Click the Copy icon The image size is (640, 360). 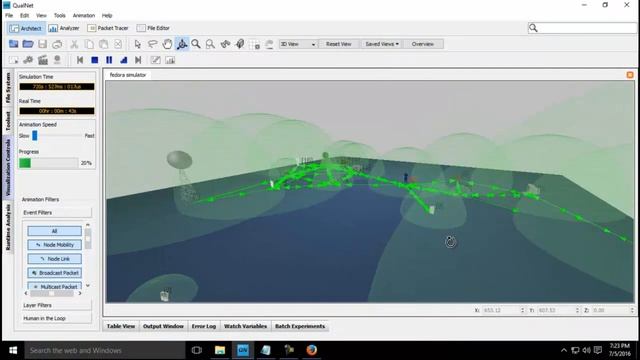click(89, 44)
